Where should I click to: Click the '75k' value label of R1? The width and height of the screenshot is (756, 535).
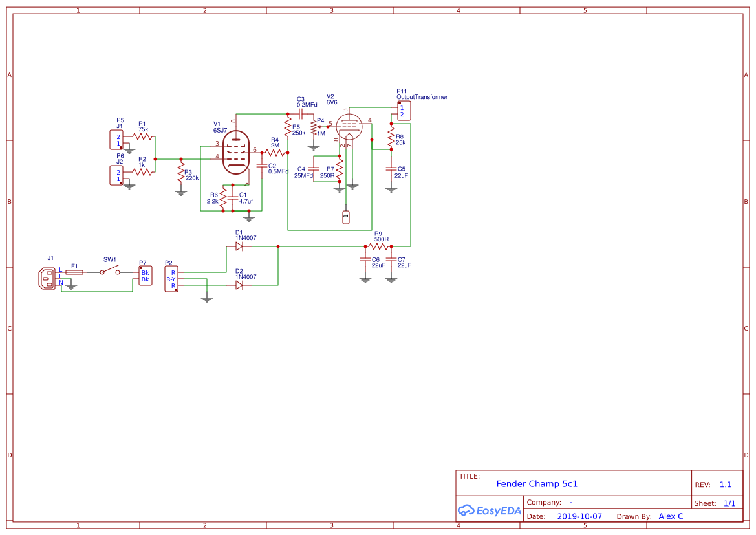143,130
